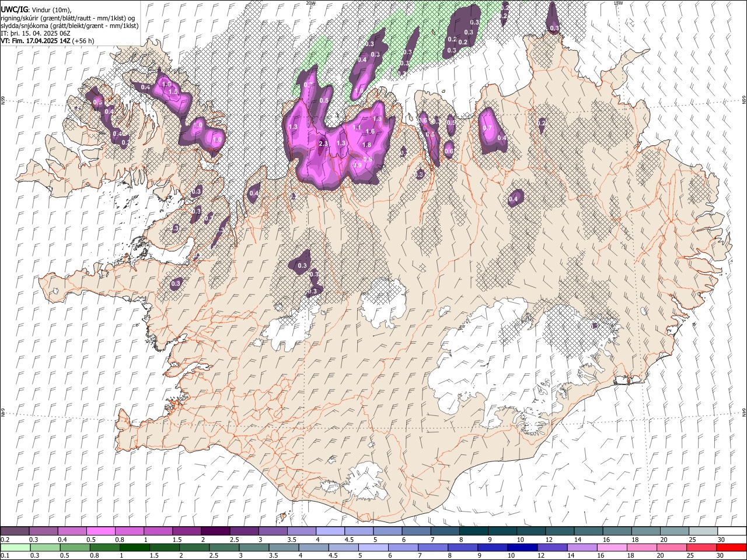The height and width of the screenshot is (560, 747).
Task: Click the 'rigning/skúrir' description line in header
Action: 68,18
